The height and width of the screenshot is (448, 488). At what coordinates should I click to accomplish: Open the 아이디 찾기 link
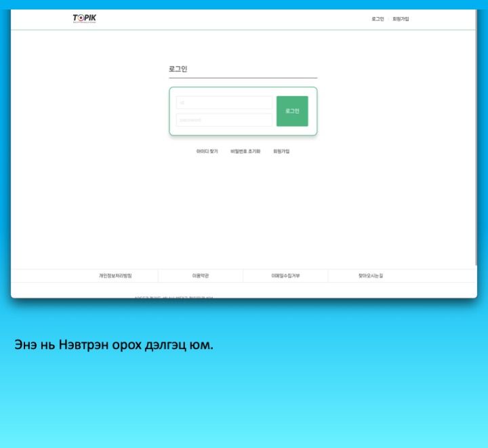tap(207, 151)
